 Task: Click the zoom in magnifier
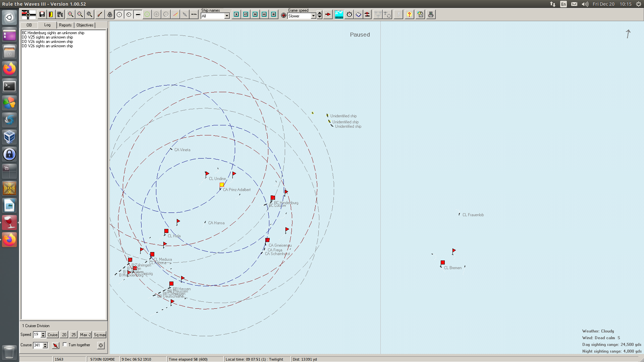coord(70,14)
